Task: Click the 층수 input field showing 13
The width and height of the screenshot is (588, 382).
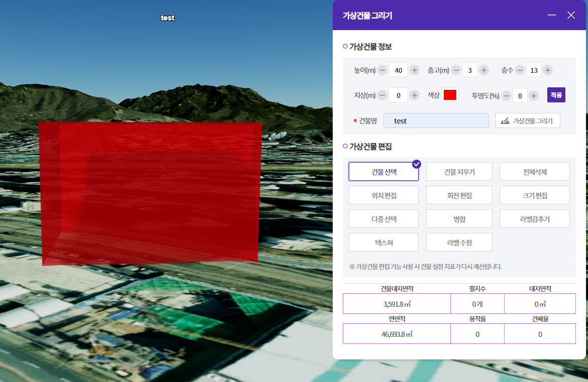Action: click(534, 70)
